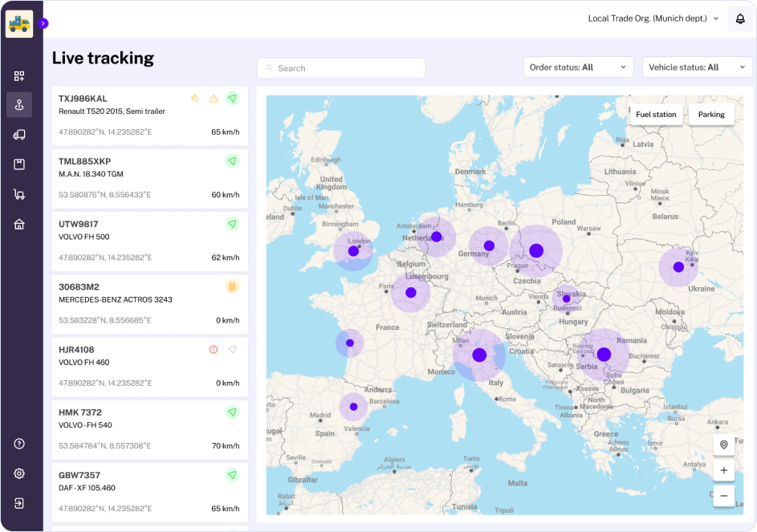Image resolution: width=757 pixels, height=532 pixels.
Task: Click the logout icon at sidebar bottom
Action: coord(19,503)
